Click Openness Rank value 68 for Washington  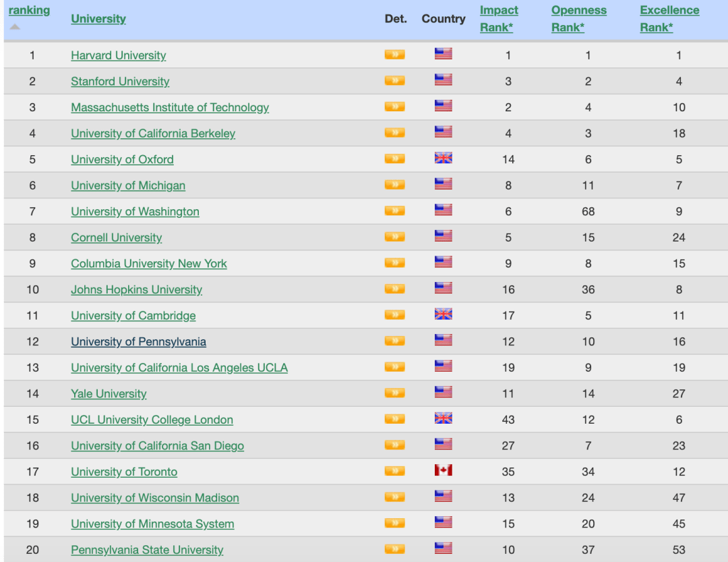pyautogui.click(x=588, y=211)
